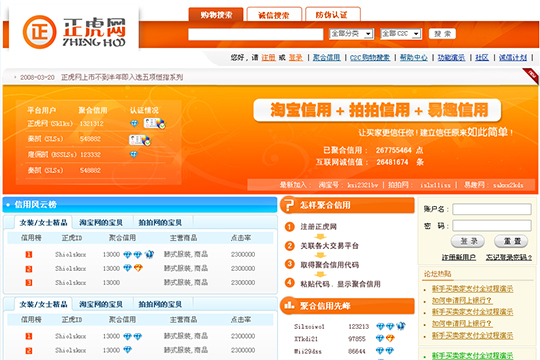Image resolution: width=540 pixels, height=360 pixels.
Task: Click the 正虎网 Zheng Hoo logo
Action: (74, 32)
